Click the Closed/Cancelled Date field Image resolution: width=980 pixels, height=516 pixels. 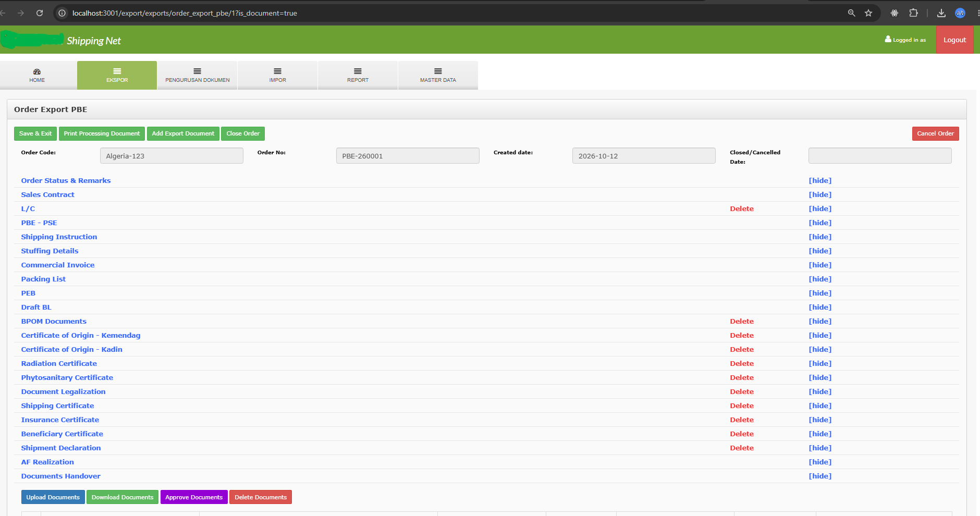click(880, 156)
